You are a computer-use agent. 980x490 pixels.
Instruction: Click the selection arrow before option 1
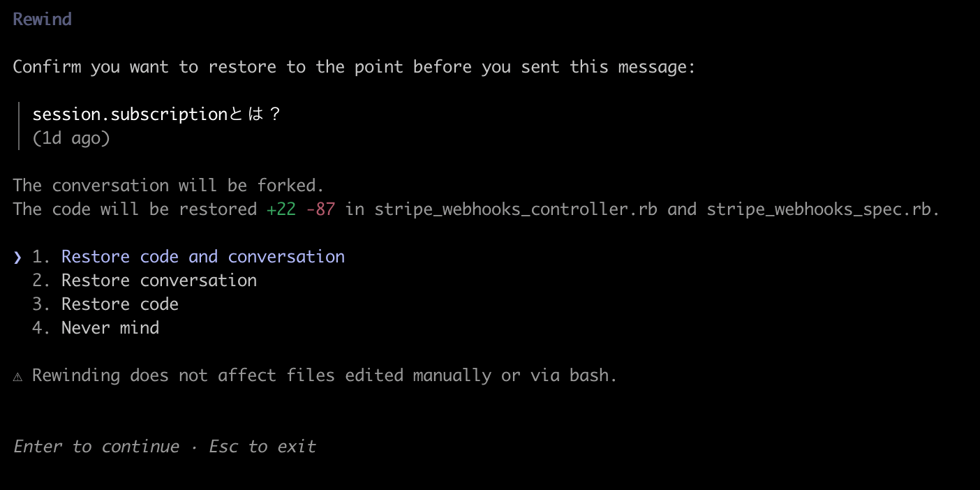(17, 257)
